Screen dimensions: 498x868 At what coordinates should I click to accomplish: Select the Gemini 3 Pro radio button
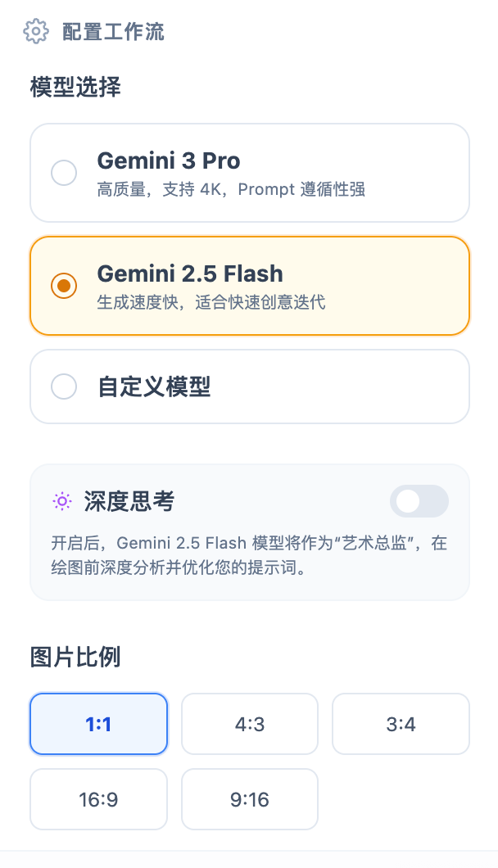click(x=64, y=173)
